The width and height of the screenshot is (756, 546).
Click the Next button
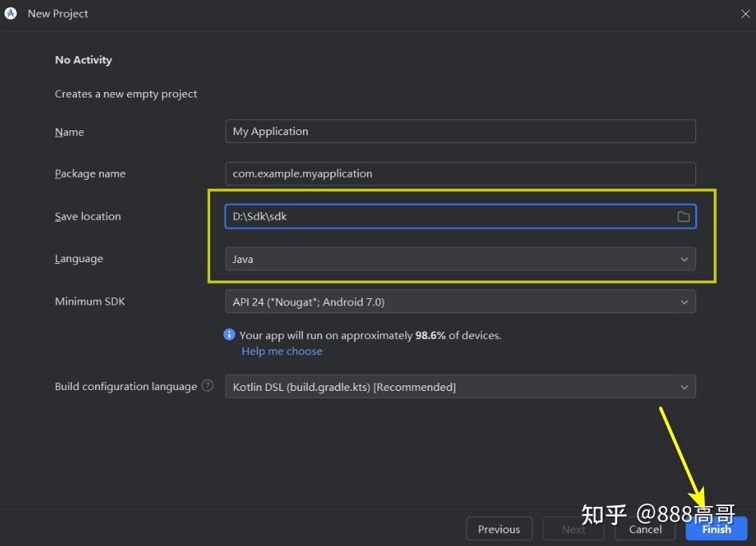[573, 529]
